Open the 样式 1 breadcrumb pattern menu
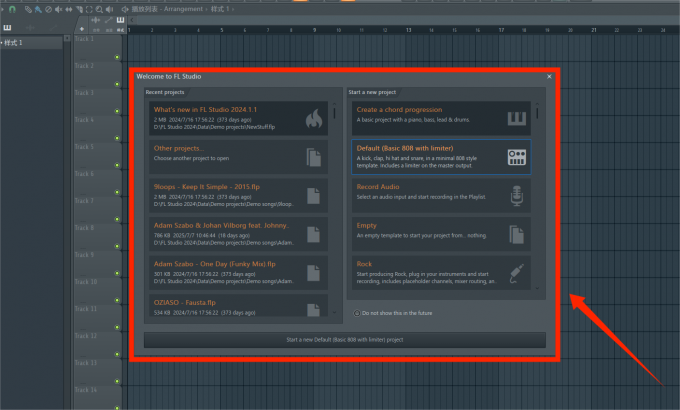This screenshot has height=410, width=680. [220, 9]
